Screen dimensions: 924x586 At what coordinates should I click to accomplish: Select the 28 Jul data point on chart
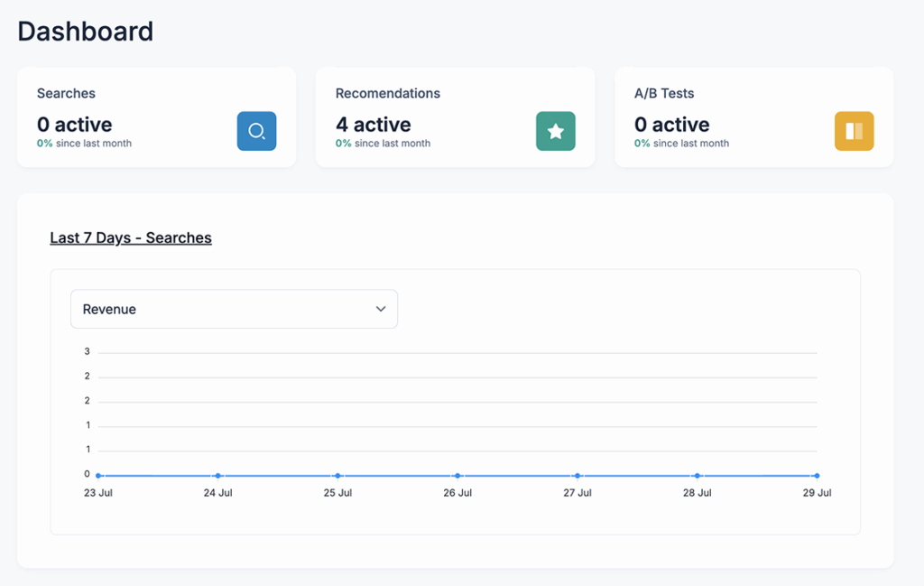pyautogui.click(x=697, y=475)
